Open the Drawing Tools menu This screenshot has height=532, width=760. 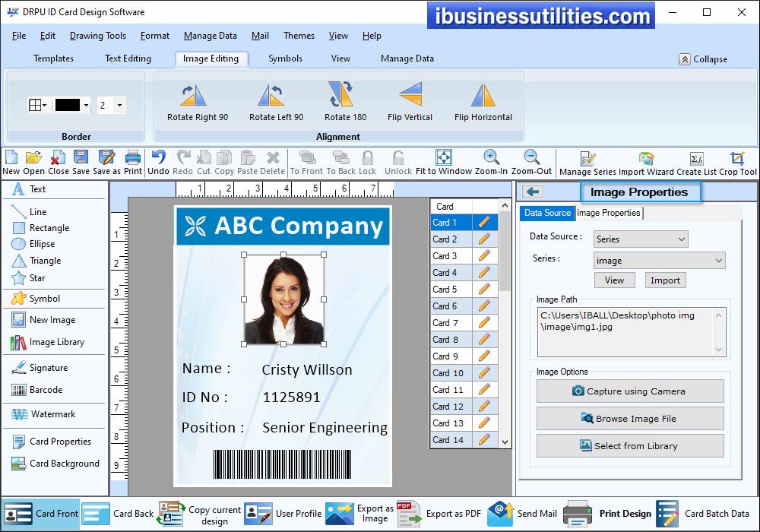pos(97,36)
